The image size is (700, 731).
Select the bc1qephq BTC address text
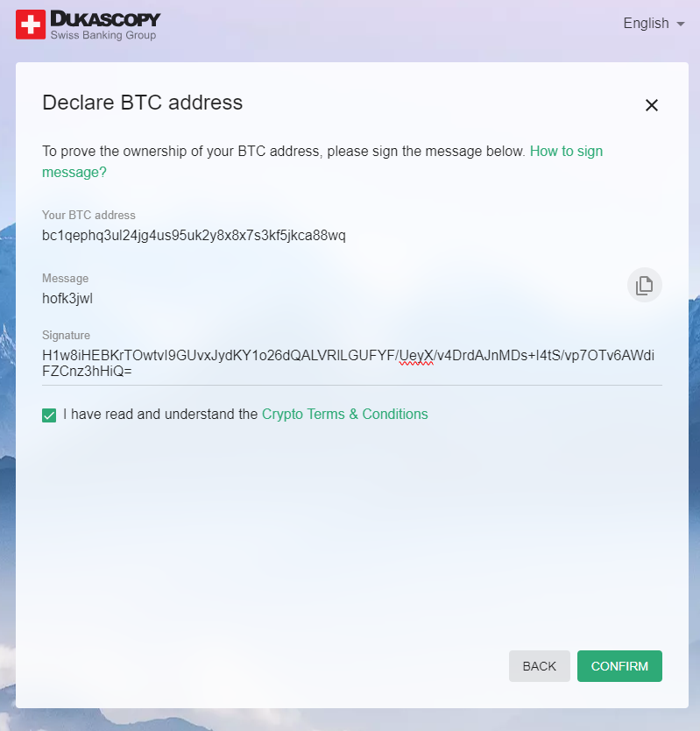pyautogui.click(x=194, y=236)
